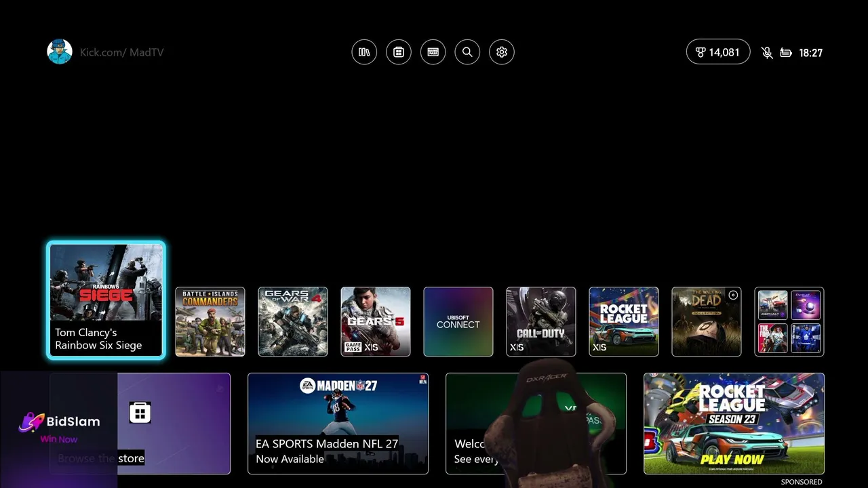The height and width of the screenshot is (488, 868).
Task: Click the BidSlam Win Now link
Action: [x=59, y=439]
